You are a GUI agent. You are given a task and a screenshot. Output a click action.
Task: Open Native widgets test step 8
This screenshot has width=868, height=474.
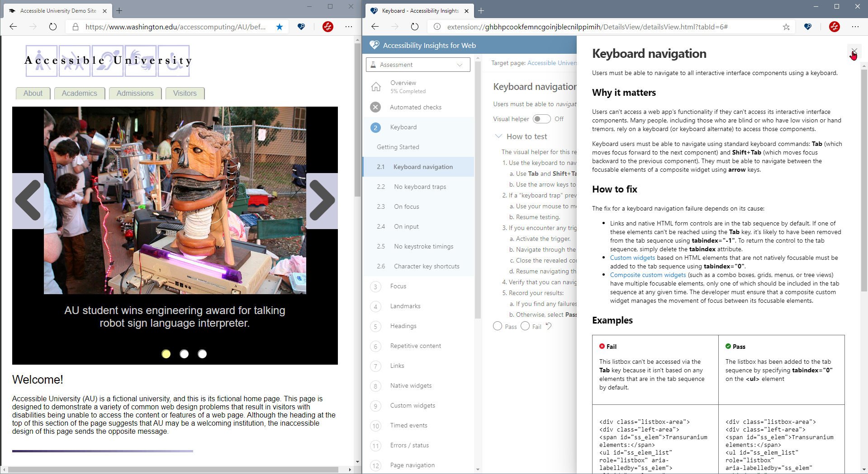411,385
